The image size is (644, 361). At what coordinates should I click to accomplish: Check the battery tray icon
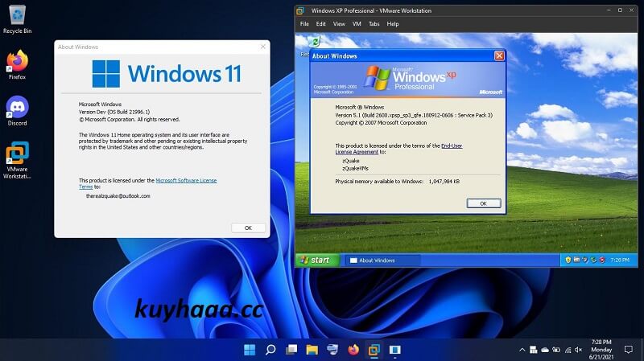(556, 350)
